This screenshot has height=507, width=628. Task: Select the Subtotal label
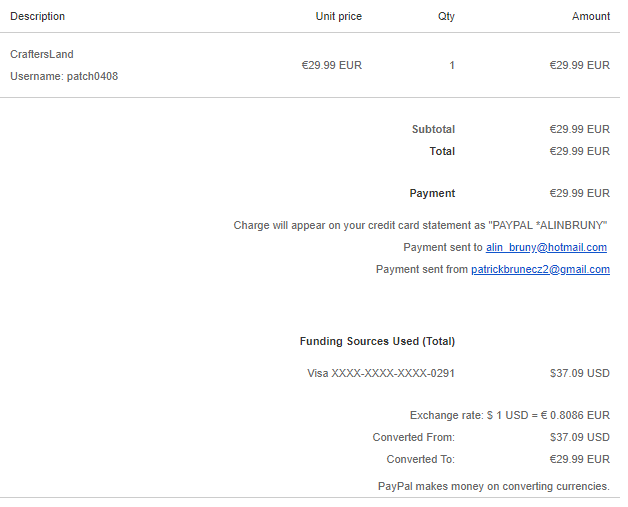433,129
